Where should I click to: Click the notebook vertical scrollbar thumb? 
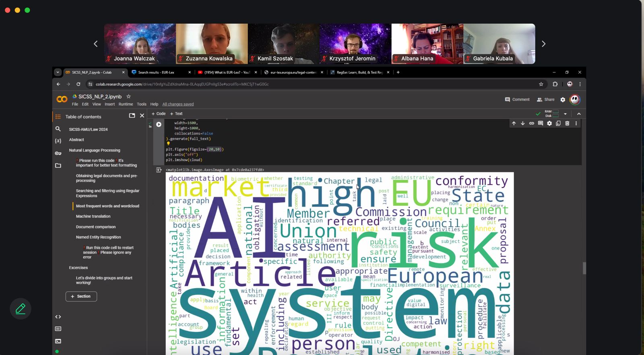pyautogui.click(x=584, y=268)
